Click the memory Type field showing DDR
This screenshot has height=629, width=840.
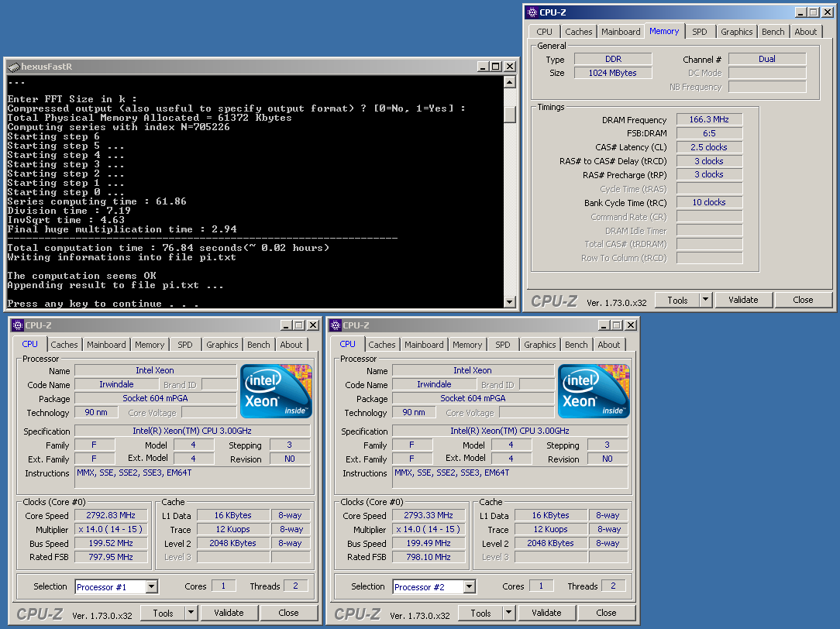[x=613, y=59]
